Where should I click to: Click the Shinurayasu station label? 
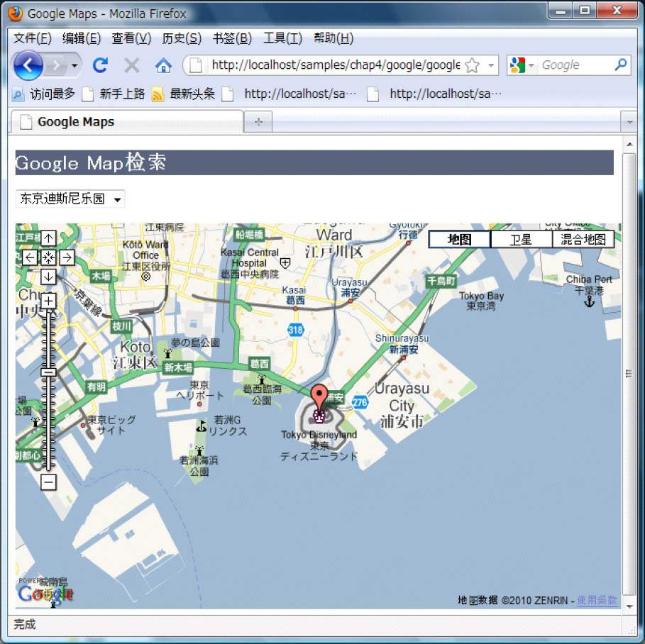tap(402, 344)
